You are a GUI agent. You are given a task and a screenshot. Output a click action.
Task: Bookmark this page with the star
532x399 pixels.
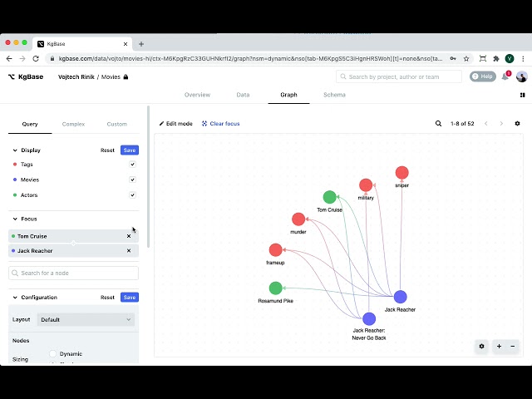tap(466, 59)
